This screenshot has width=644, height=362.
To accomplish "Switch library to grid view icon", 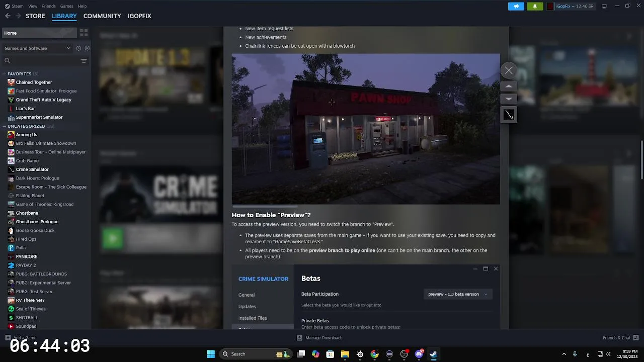I will coord(84,33).
